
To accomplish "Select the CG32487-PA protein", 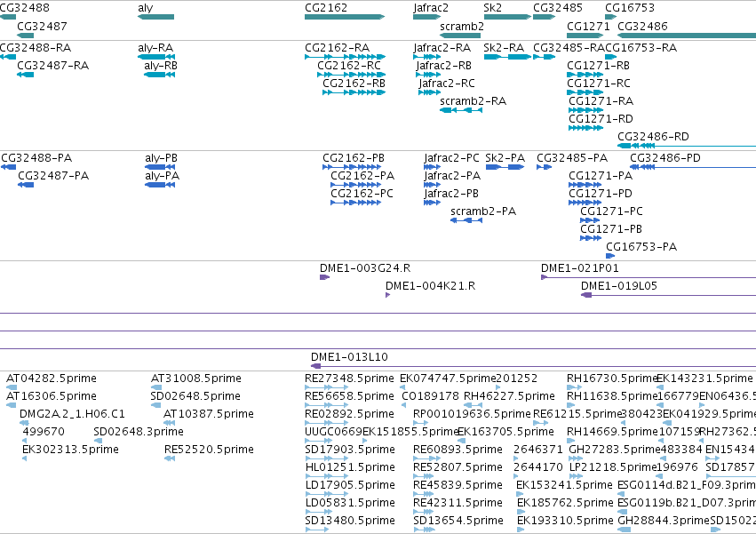I will click(x=26, y=185).
